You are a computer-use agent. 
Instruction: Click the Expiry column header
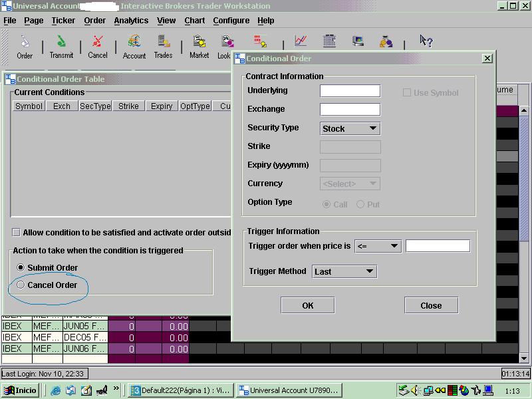click(162, 106)
